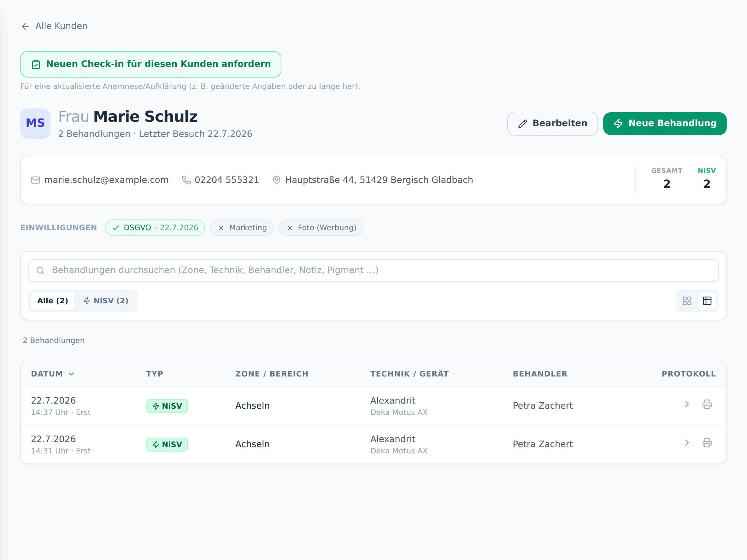Viewport: 747px width, 560px height.
Task: Click the MS avatar badge
Action: coord(35,124)
